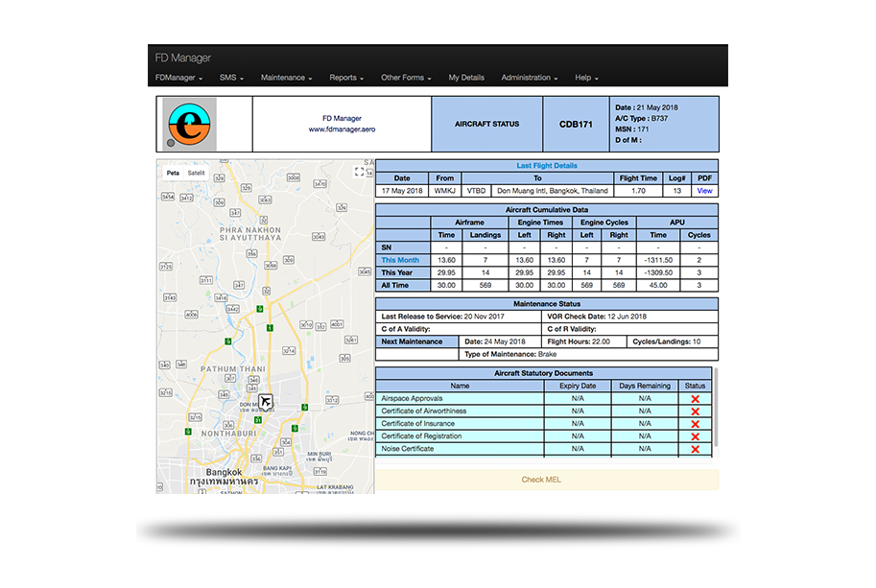Go to My Details page
The width and height of the screenshot is (876, 588).
(466, 78)
